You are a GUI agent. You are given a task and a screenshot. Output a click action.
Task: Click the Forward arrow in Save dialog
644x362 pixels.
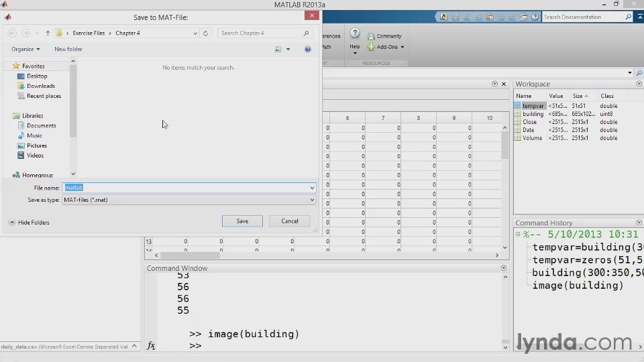(25, 34)
